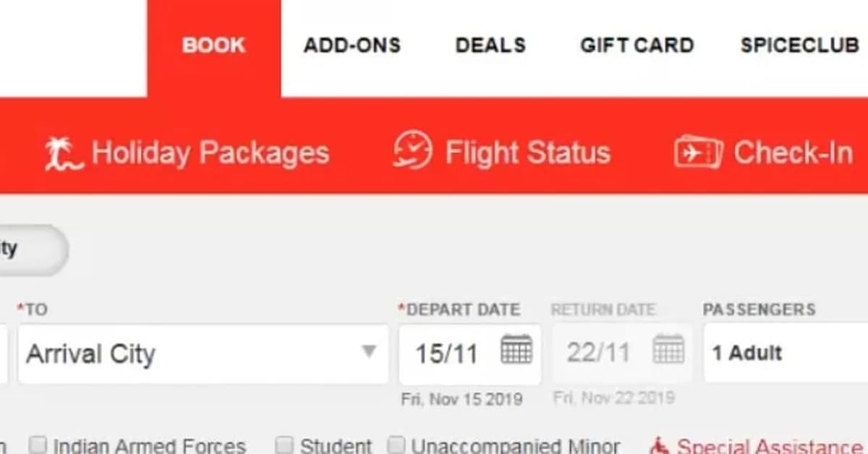Click the GIFT CARD link

point(637,45)
